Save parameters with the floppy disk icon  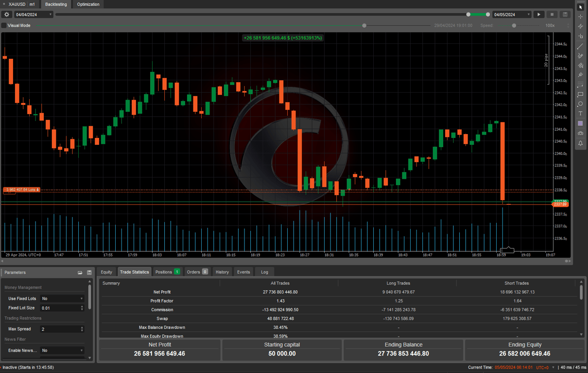[89, 272]
